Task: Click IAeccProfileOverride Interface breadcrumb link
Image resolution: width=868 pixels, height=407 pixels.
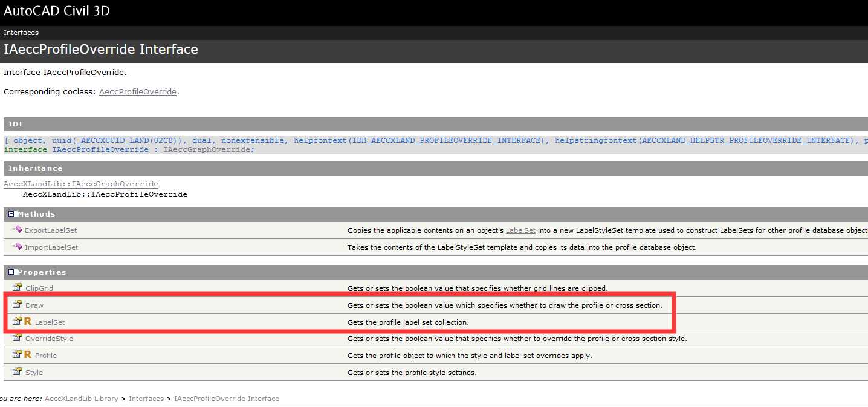Action: coord(227,399)
